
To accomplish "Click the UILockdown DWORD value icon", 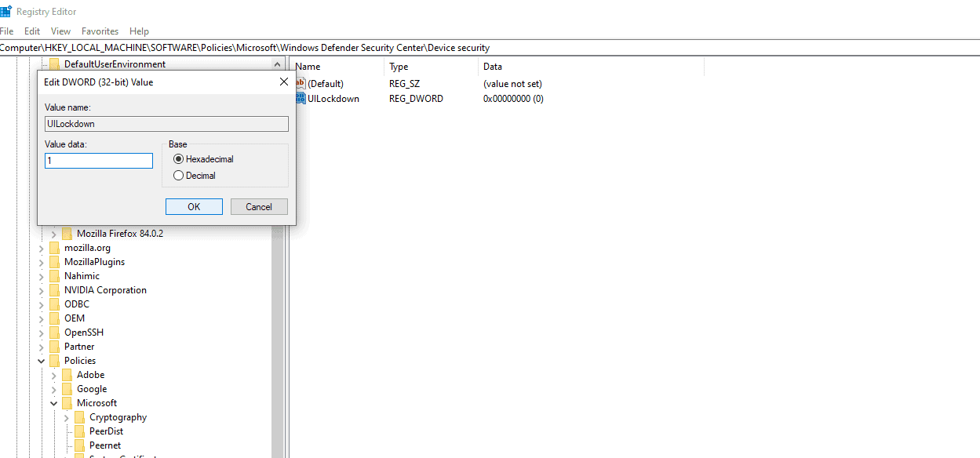I will (x=301, y=98).
